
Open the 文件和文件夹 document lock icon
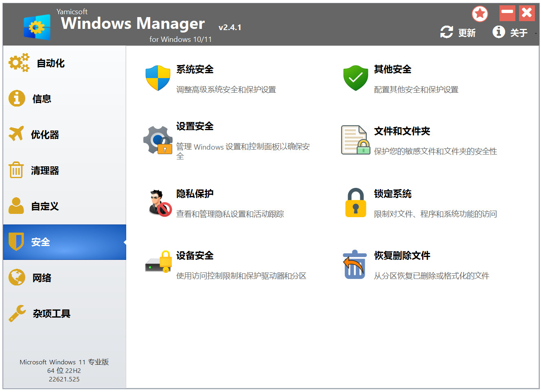tap(356, 140)
